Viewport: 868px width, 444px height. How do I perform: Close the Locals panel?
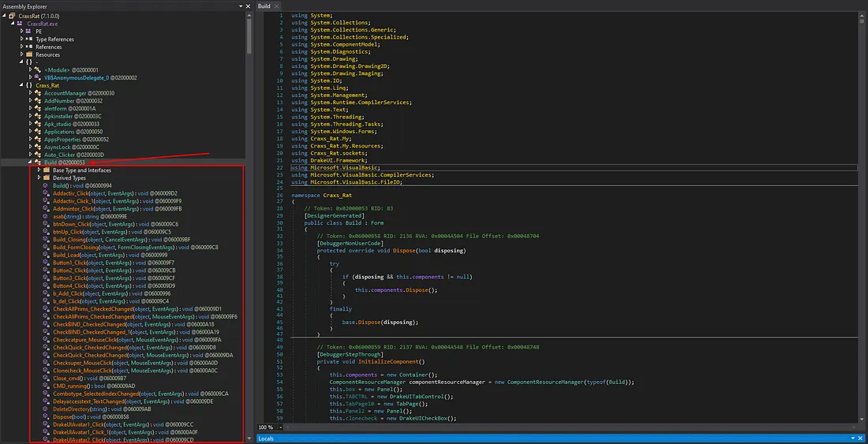click(861, 438)
